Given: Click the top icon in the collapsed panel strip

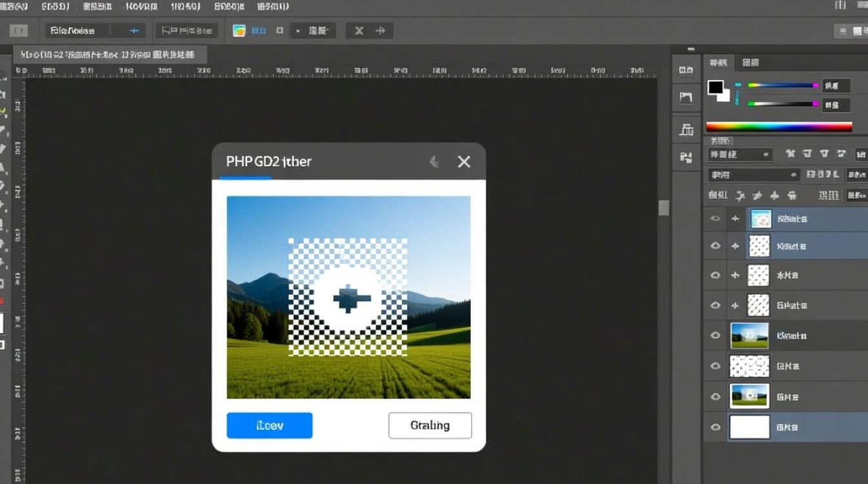Looking at the screenshot, I should click(686, 70).
